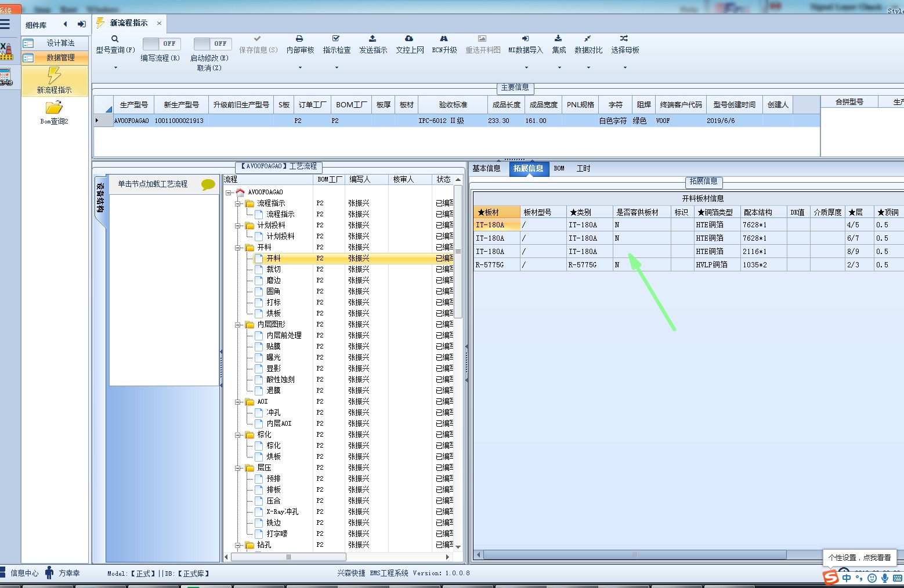Open the calculator chain sidebar icon
This screenshot has width=904, height=588.
[6, 77]
